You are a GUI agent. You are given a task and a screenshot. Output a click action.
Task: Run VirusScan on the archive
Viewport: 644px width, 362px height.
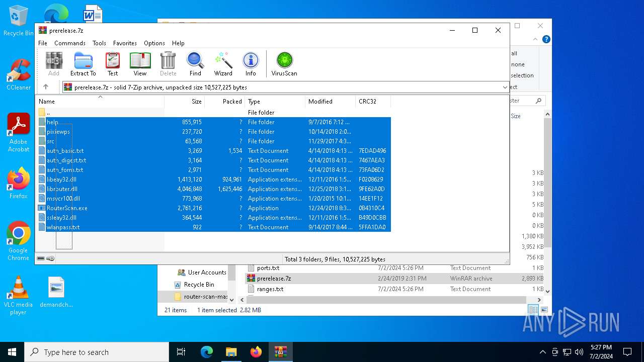click(x=284, y=64)
